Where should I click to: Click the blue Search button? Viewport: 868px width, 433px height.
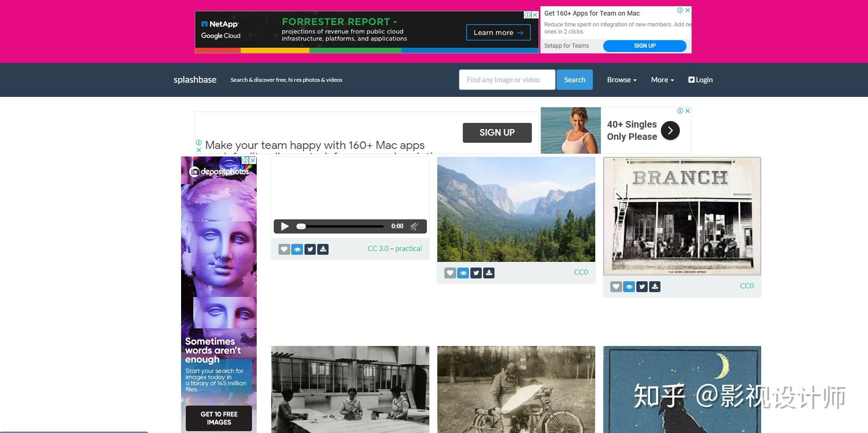pos(574,80)
